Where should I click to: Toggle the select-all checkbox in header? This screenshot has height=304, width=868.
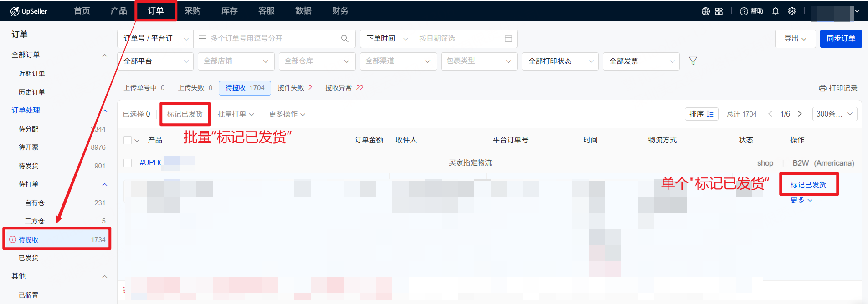click(x=128, y=140)
